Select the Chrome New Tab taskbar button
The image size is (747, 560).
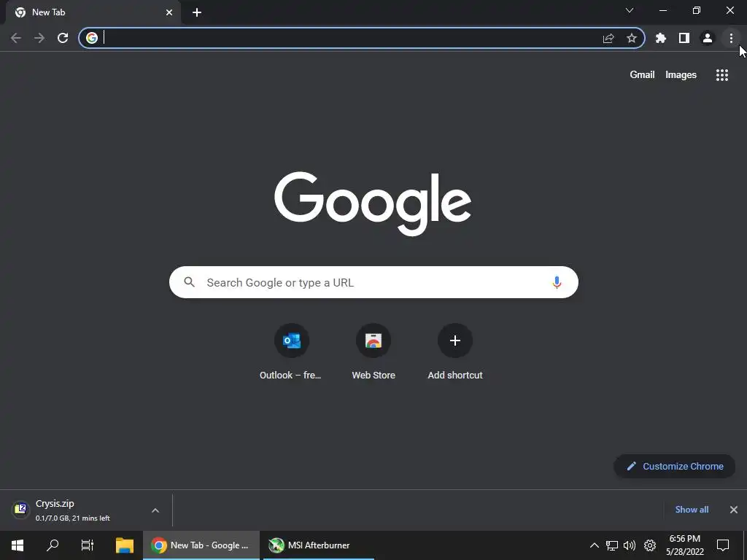(x=201, y=545)
